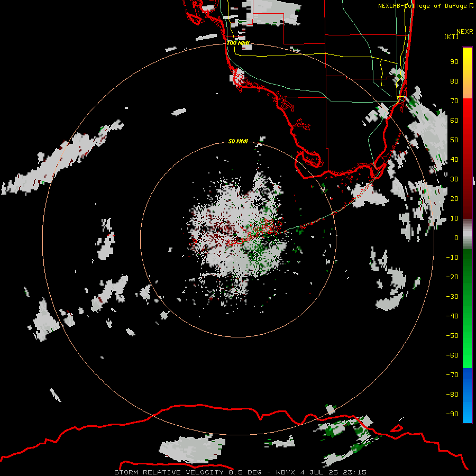Click the NEXR label at top right

(465, 32)
